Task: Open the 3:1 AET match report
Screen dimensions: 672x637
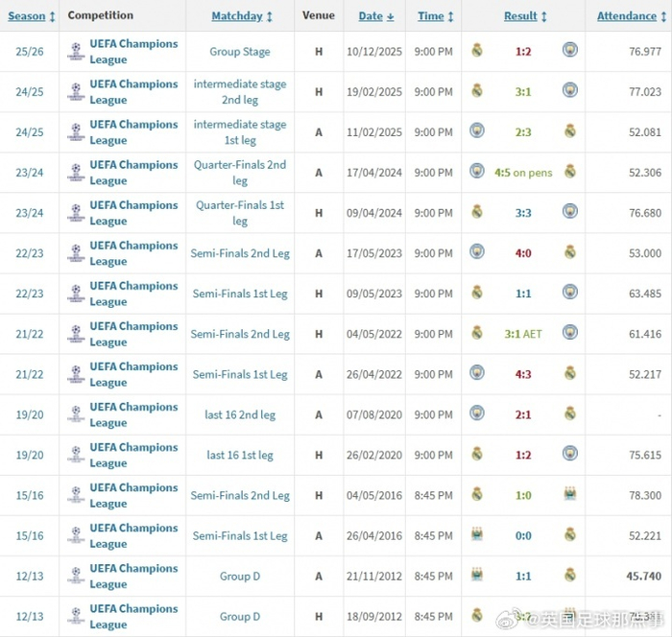Action: tap(523, 334)
